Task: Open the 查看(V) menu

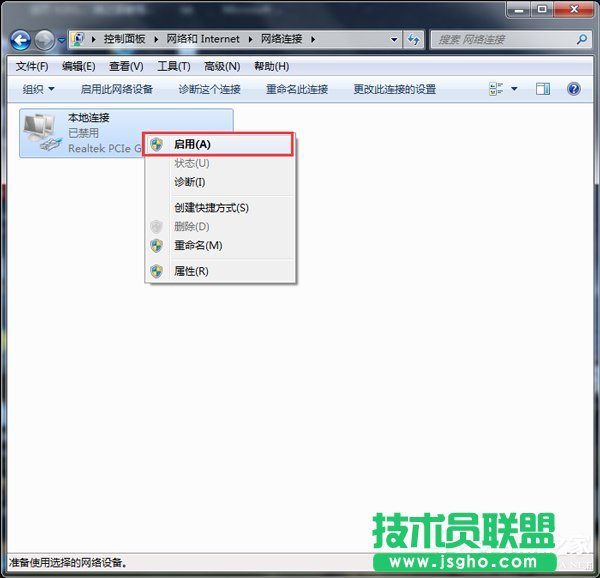Action: tap(126, 67)
